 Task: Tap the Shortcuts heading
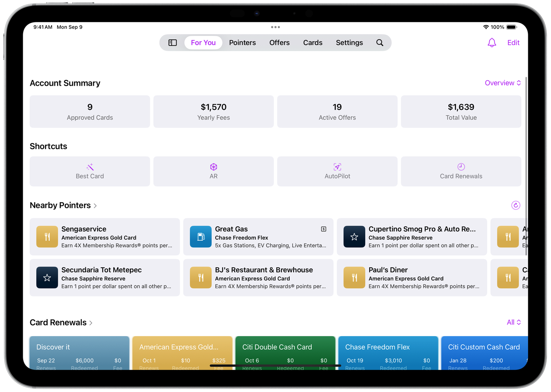click(x=48, y=146)
